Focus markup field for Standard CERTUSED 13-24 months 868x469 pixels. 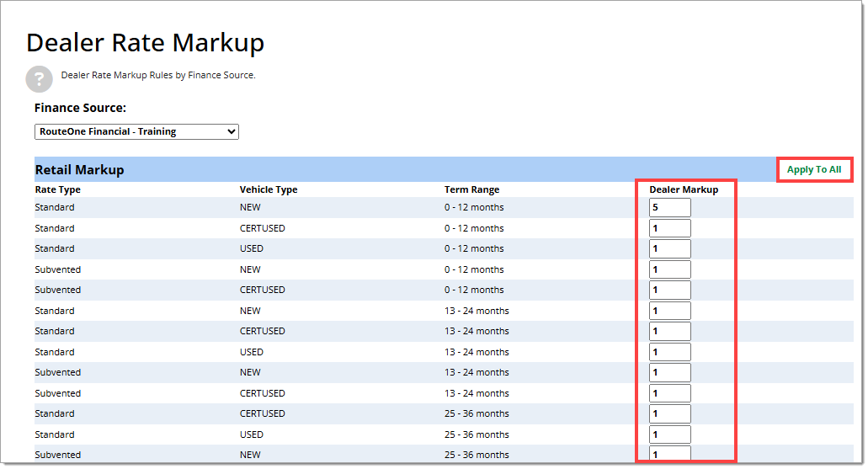click(669, 331)
